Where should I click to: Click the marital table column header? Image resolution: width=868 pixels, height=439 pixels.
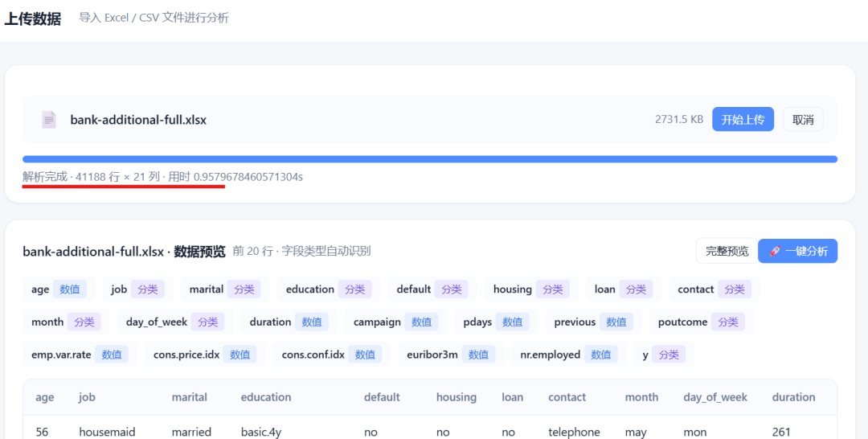pos(190,397)
